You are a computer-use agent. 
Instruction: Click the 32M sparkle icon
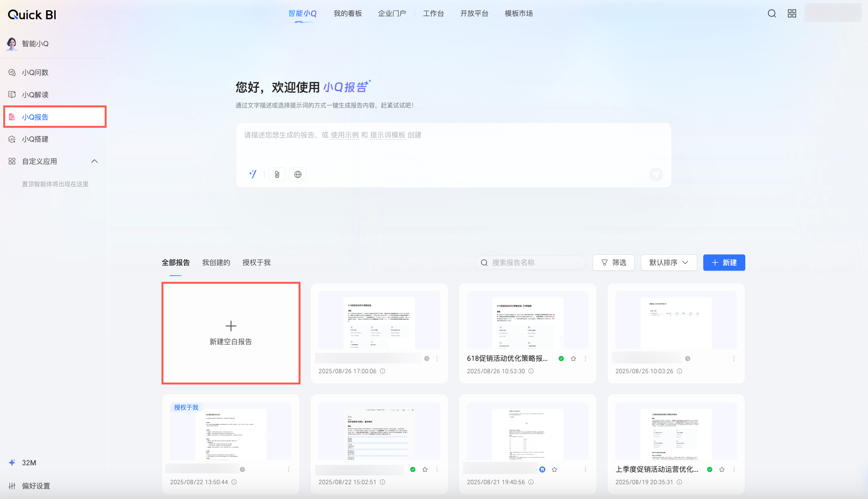click(12, 463)
